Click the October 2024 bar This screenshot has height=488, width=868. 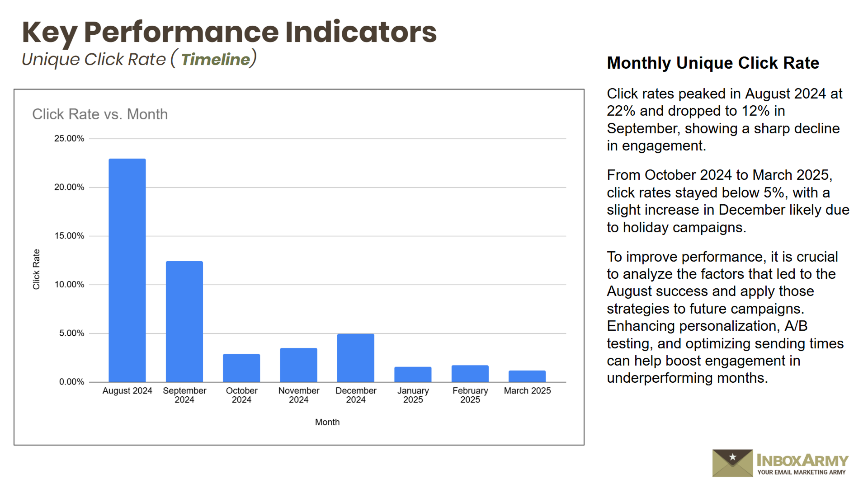[241, 368]
